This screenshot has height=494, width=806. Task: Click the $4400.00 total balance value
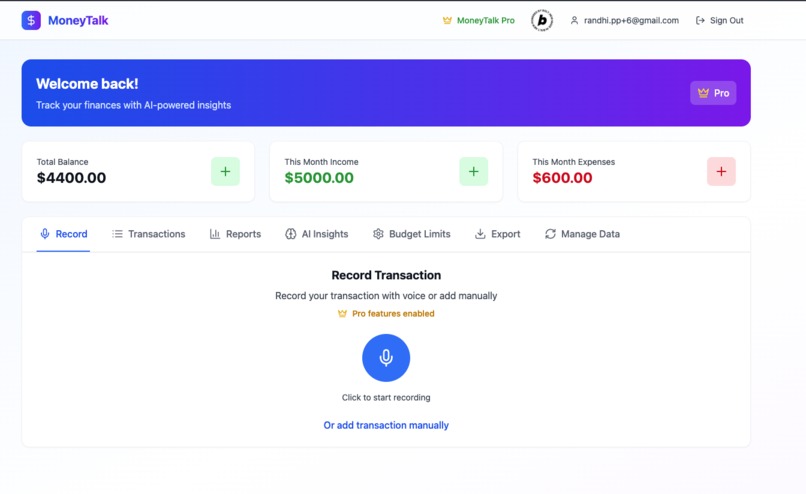coord(71,178)
